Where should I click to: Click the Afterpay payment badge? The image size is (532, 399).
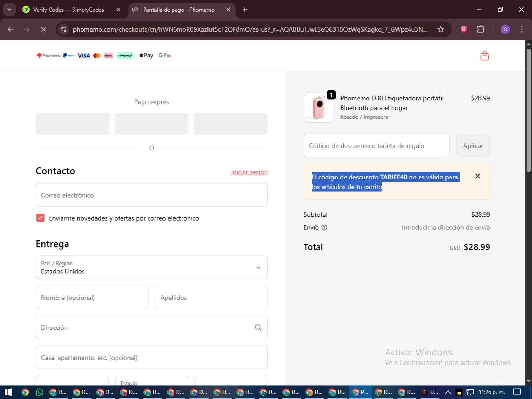click(125, 55)
